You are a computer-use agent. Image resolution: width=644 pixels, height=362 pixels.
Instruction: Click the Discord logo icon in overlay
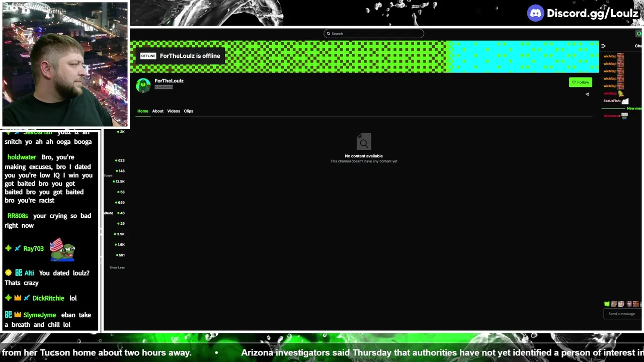pos(535,13)
